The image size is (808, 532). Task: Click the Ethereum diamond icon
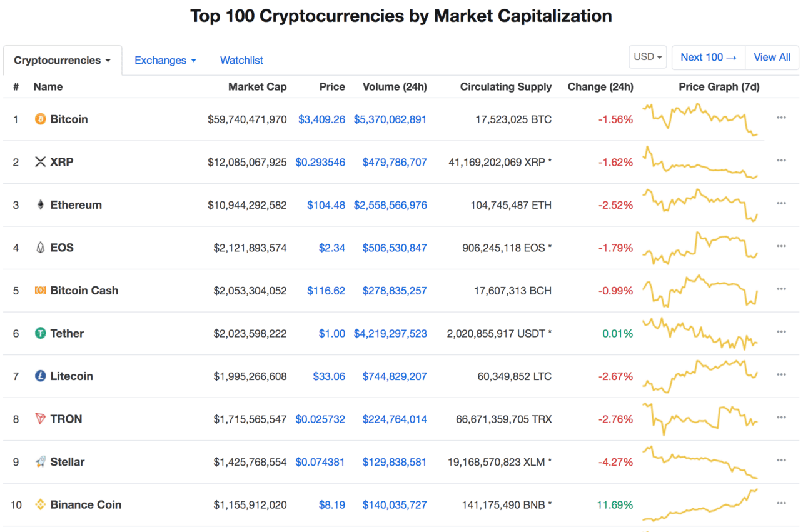tap(40, 204)
